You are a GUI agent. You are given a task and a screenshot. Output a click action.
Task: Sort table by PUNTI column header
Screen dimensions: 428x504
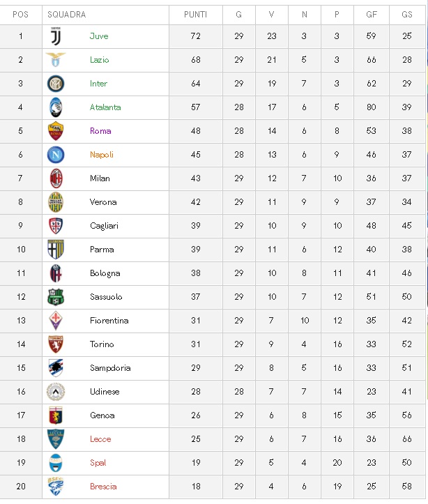pos(195,15)
